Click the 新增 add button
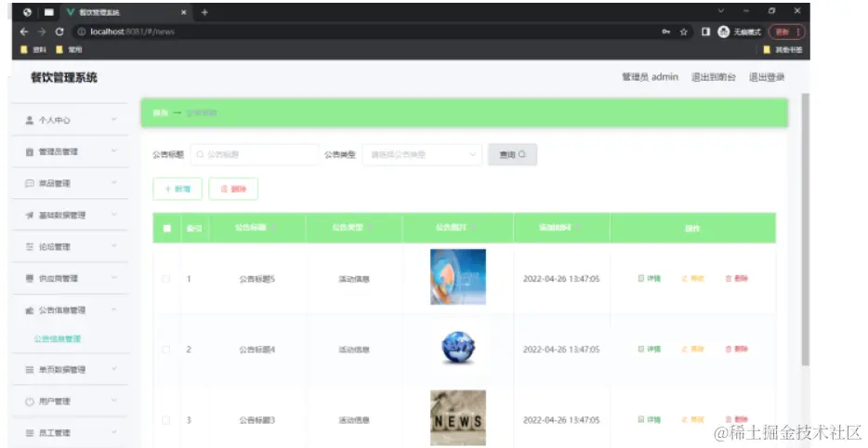Viewport: 868px width, 448px height. point(178,189)
